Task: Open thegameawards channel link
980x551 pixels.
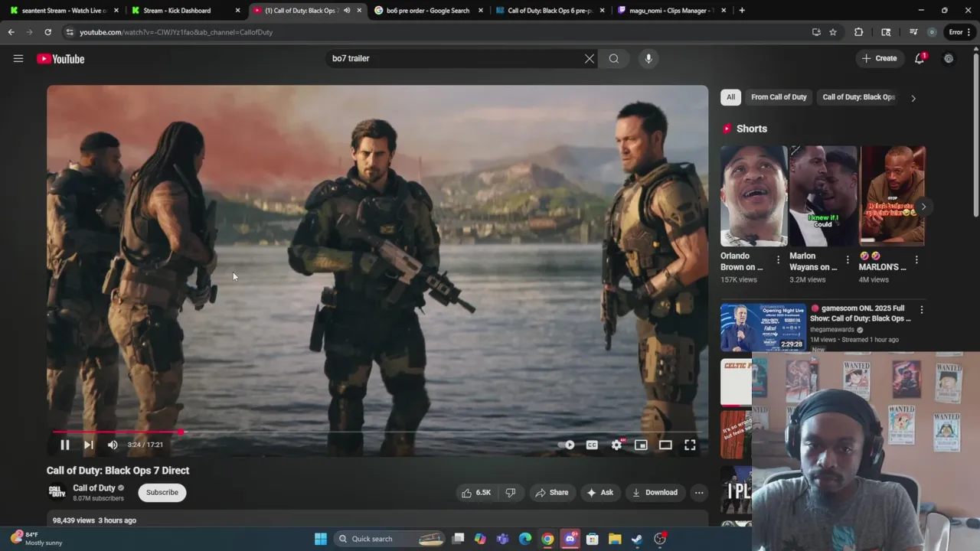Action: (x=832, y=330)
